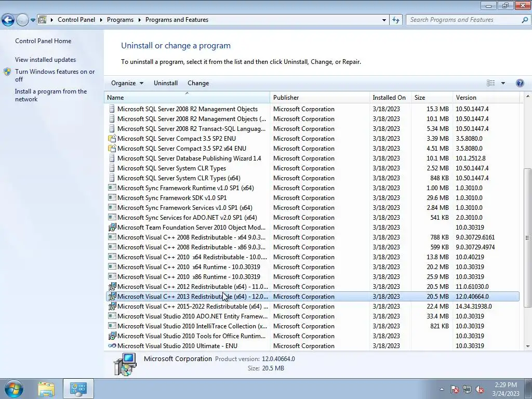Open the Windows Start button

(14, 389)
